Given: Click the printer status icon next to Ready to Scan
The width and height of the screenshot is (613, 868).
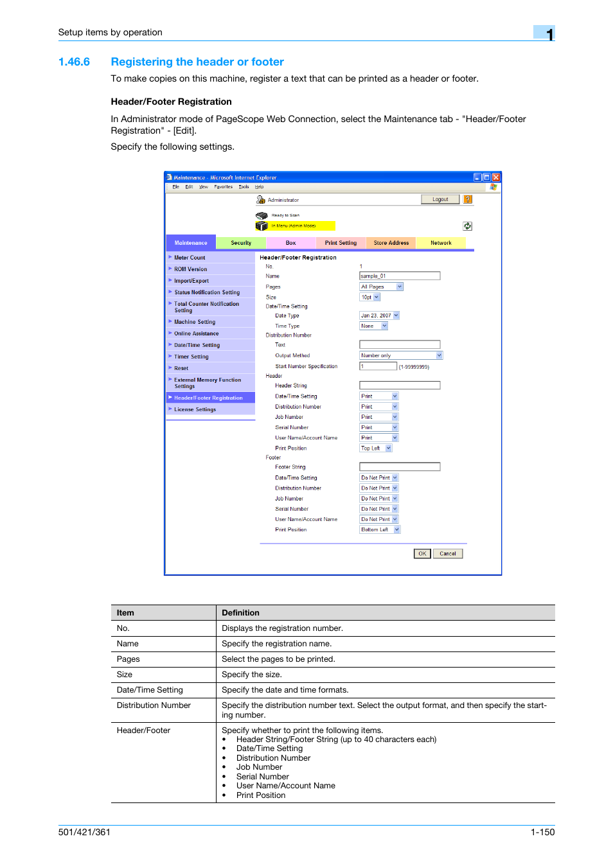Looking at the screenshot, I should pyautogui.click(x=262, y=215).
